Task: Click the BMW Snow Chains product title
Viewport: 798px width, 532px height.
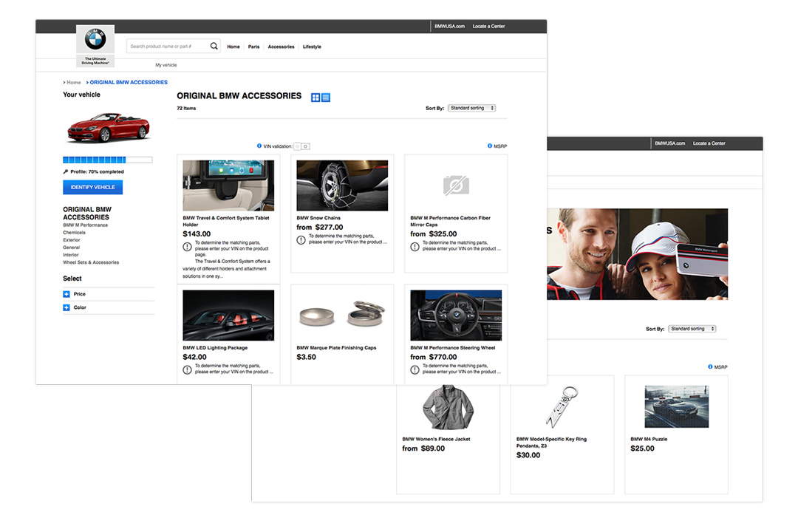Action: (318, 218)
